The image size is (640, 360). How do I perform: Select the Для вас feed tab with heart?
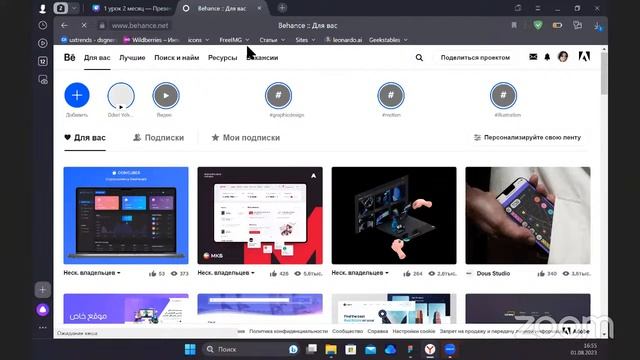coord(85,138)
